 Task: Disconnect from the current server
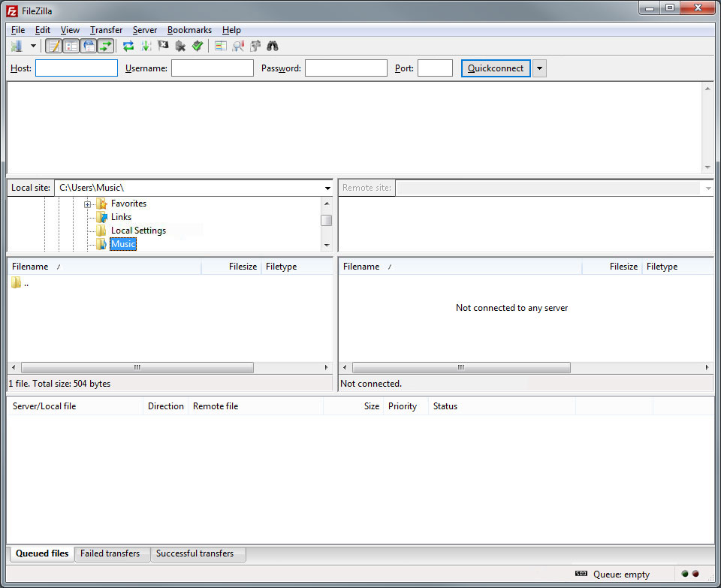click(x=180, y=46)
